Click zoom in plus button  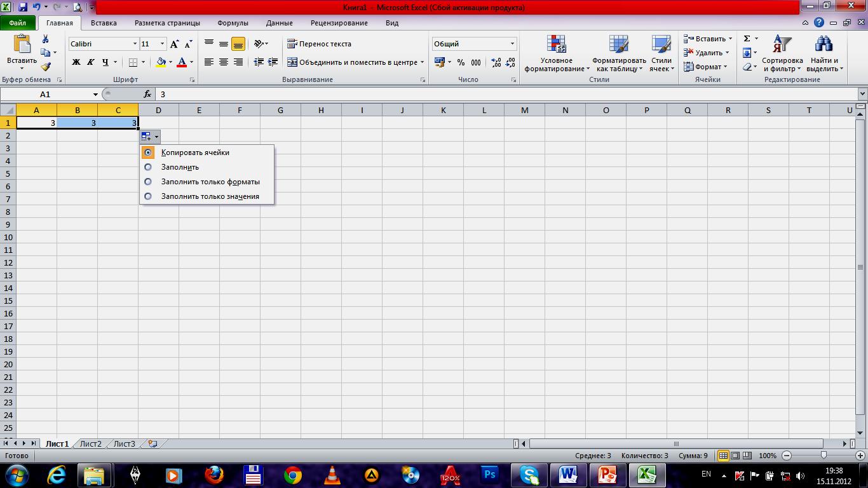click(862, 456)
